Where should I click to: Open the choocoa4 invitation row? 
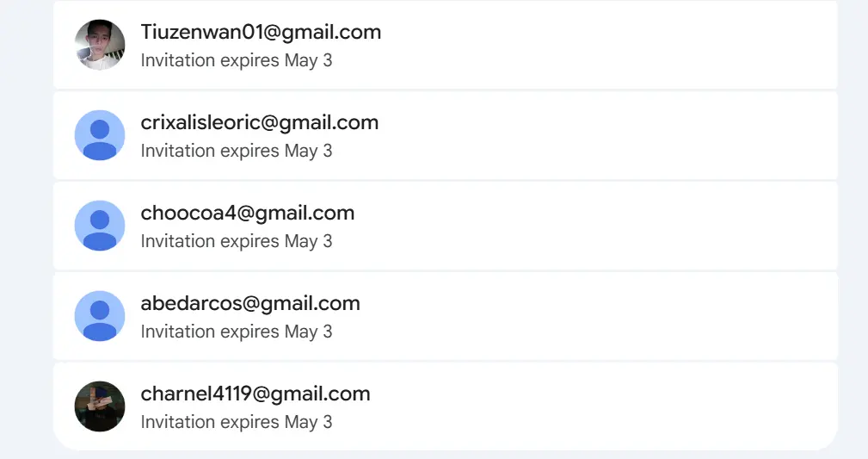point(446,226)
